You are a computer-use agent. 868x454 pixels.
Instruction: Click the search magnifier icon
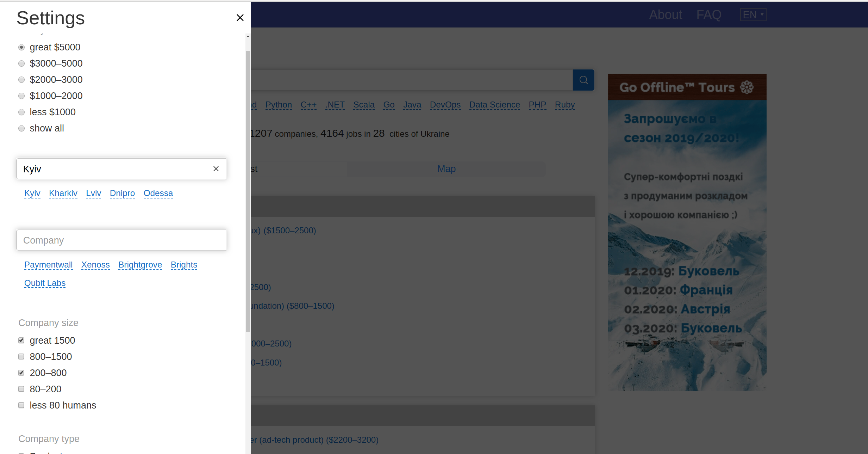coord(583,80)
